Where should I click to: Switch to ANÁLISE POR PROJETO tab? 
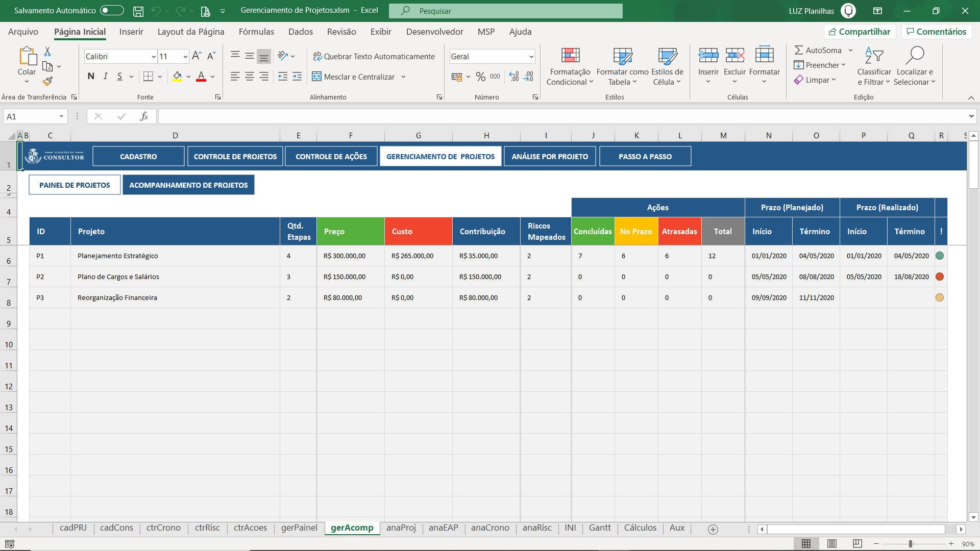tap(550, 156)
